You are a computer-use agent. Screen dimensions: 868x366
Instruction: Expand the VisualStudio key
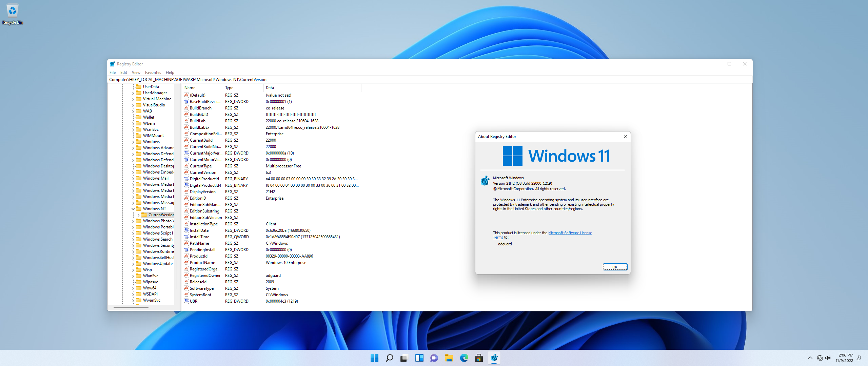(x=133, y=105)
